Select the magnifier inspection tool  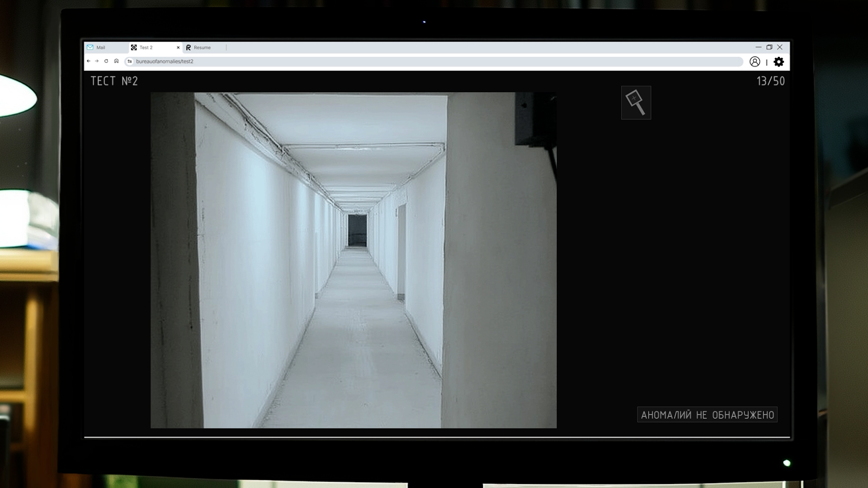pos(636,103)
